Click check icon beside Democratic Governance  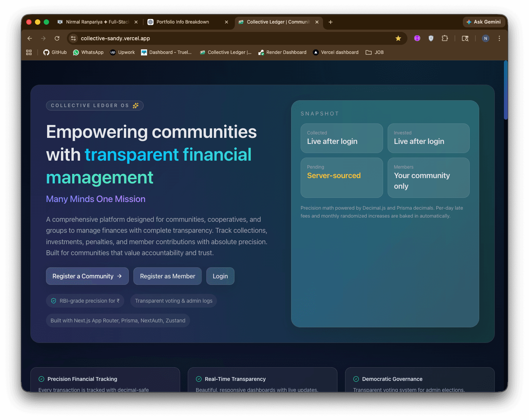point(356,379)
